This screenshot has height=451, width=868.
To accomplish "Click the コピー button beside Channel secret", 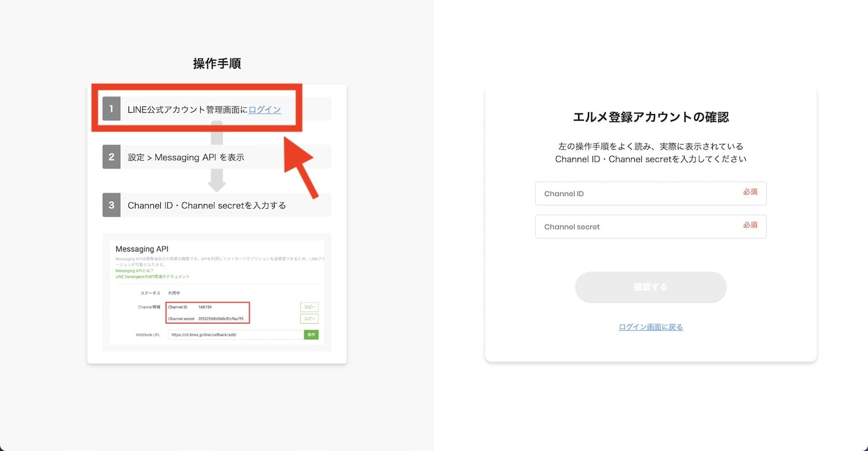I will coord(309,319).
